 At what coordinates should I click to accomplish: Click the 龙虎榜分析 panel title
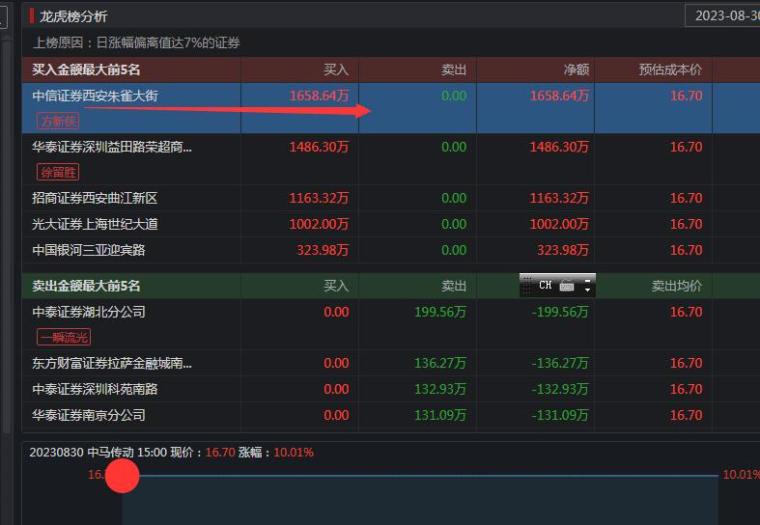(73, 16)
